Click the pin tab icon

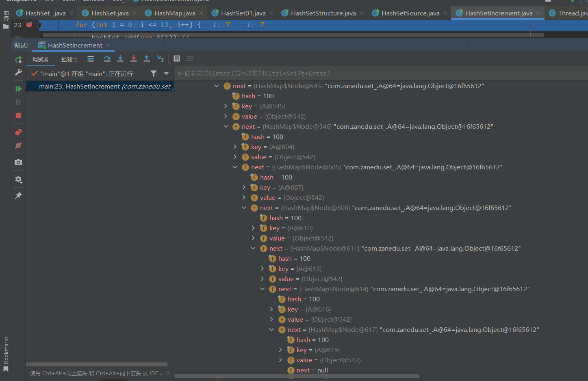(x=18, y=196)
